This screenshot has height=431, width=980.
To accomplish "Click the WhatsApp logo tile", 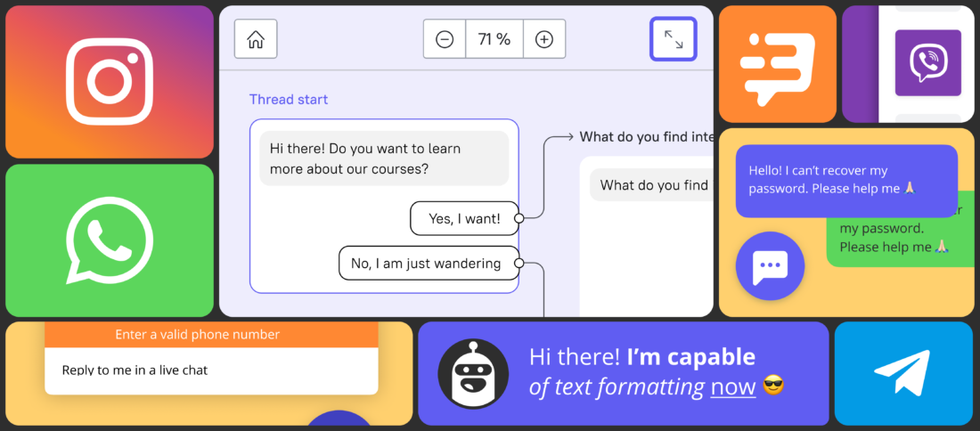I will (x=110, y=240).
